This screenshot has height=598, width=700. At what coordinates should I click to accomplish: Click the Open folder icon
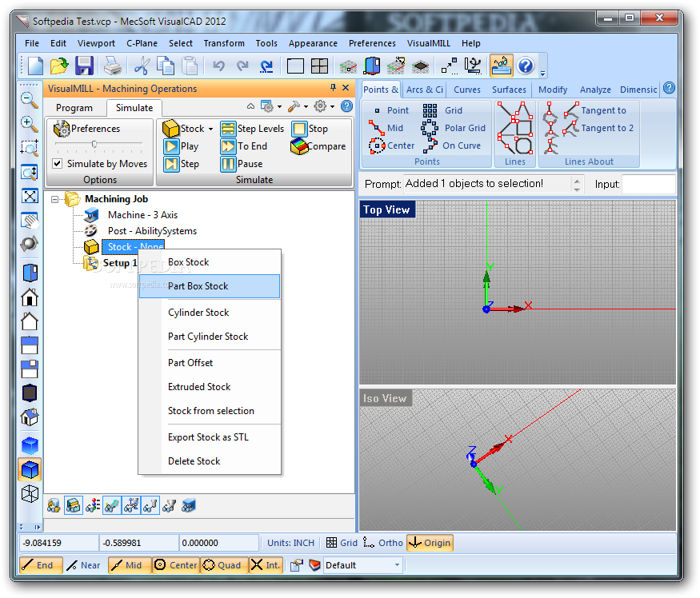point(59,66)
